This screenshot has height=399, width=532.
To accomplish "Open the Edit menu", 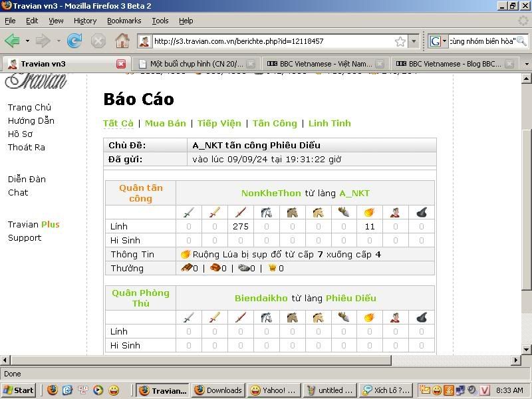I will click(x=32, y=21).
